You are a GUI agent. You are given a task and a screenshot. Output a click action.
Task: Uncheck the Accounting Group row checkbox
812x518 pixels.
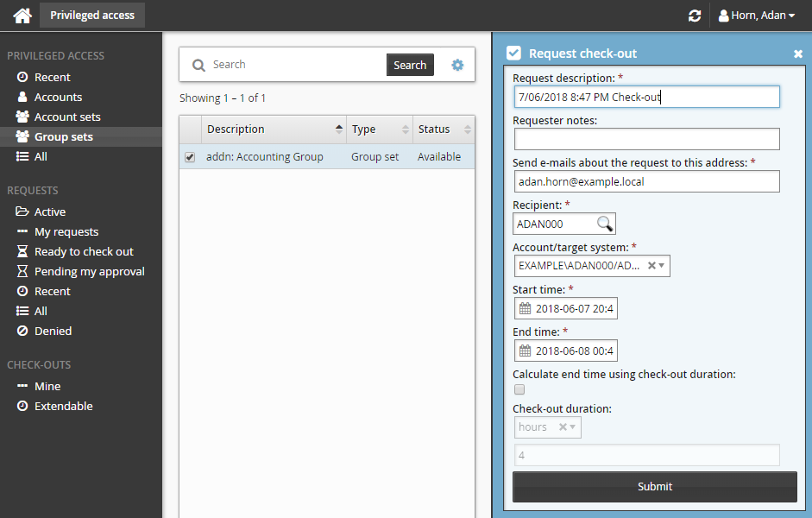click(x=190, y=157)
